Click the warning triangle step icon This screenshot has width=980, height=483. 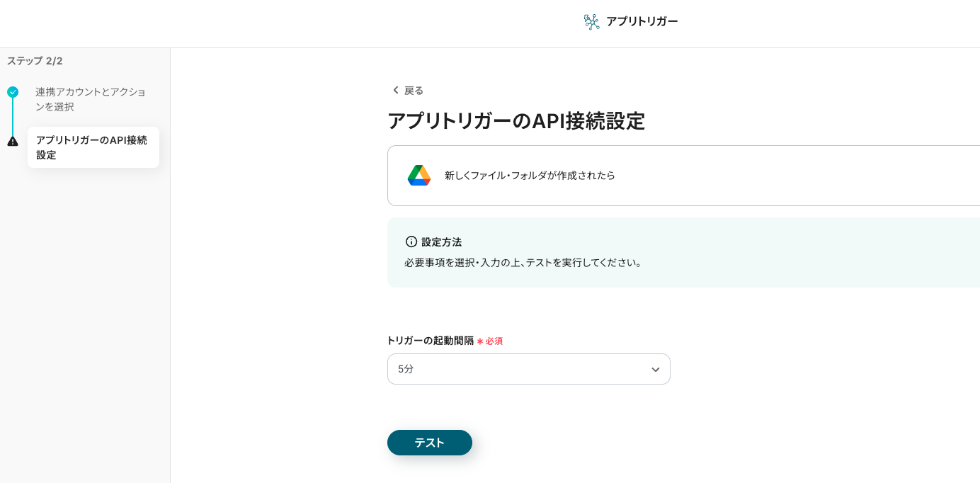click(13, 141)
